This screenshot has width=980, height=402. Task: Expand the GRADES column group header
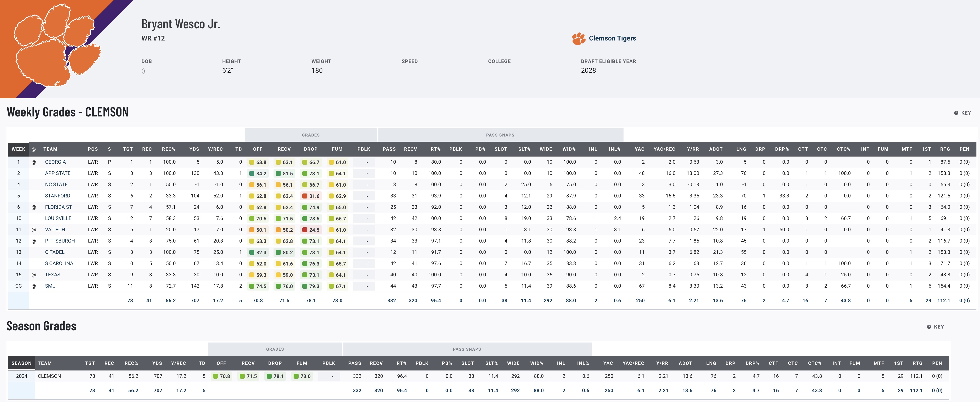[311, 135]
